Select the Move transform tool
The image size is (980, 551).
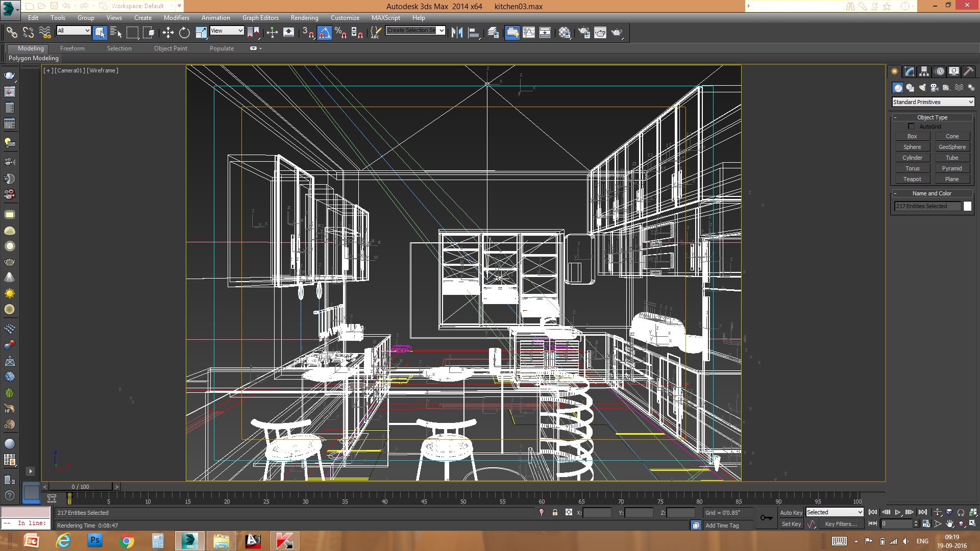click(x=168, y=33)
